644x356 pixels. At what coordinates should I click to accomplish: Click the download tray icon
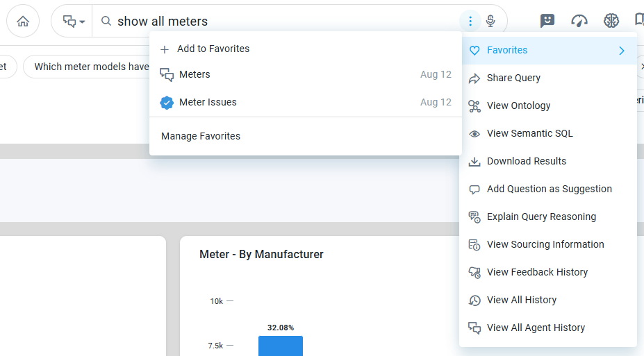click(474, 162)
